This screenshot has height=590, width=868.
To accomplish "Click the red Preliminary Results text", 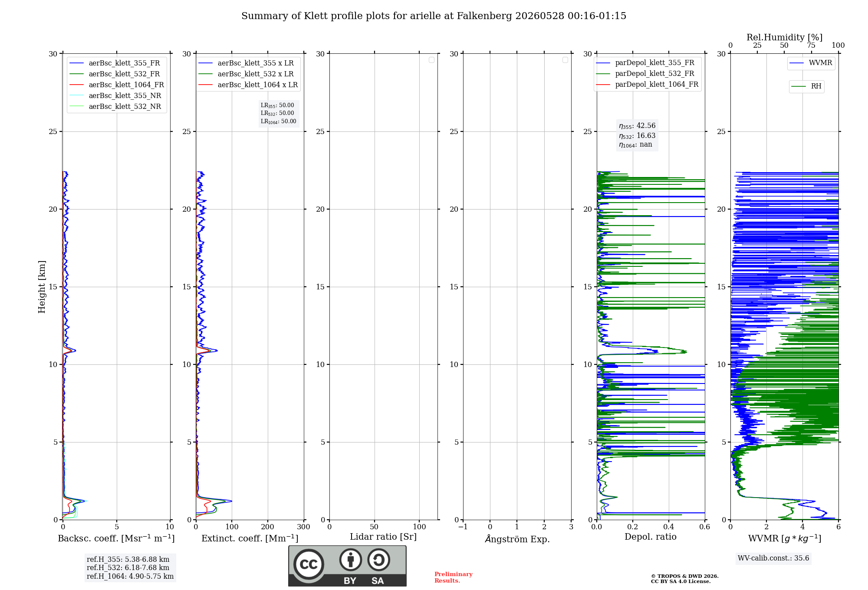I will [454, 577].
